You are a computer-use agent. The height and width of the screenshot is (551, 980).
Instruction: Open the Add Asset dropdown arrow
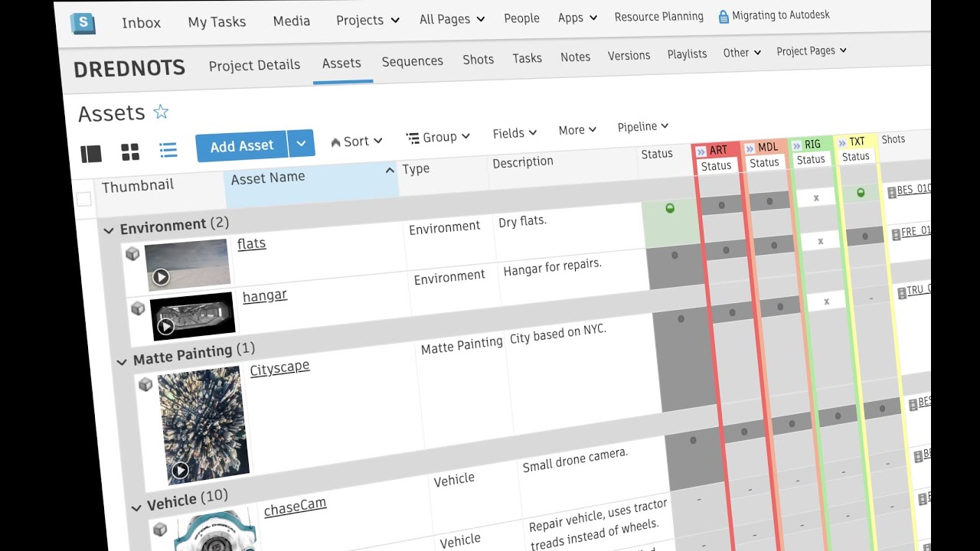point(301,143)
